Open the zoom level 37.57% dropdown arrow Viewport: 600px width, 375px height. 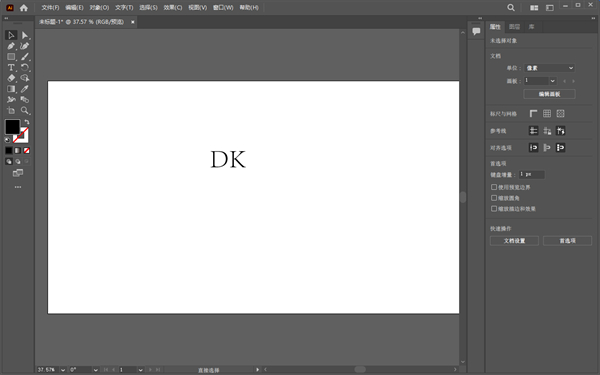pyautogui.click(x=63, y=370)
